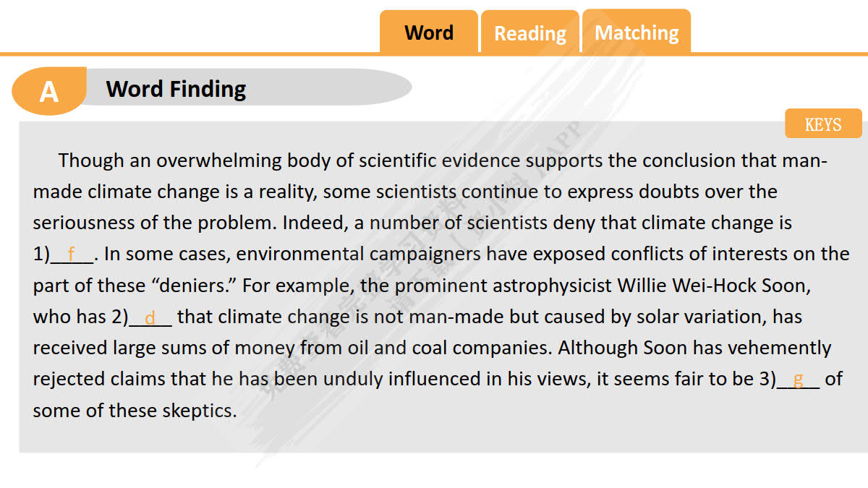868x488 pixels.
Task: Open the Reading tab
Action: pos(529,33)
